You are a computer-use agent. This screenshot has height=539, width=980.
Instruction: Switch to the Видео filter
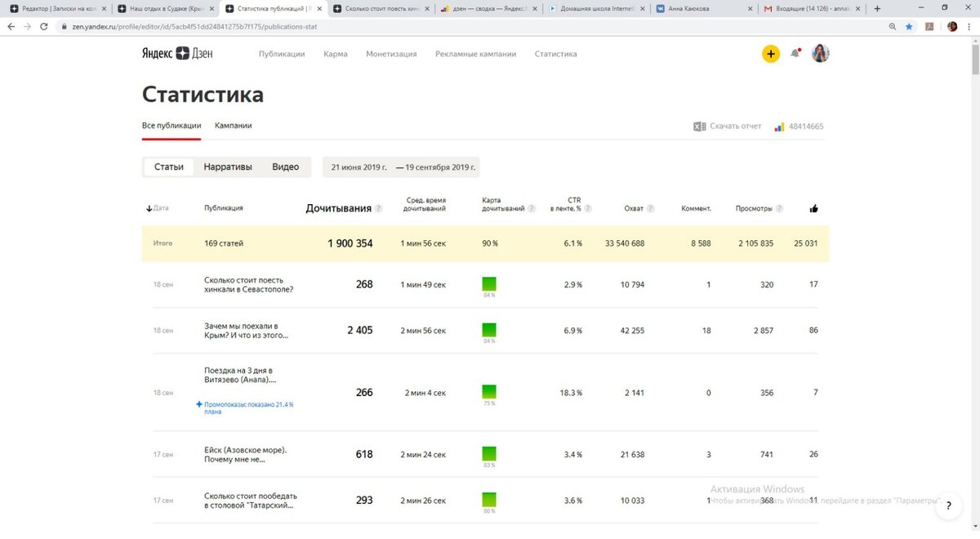285,166
